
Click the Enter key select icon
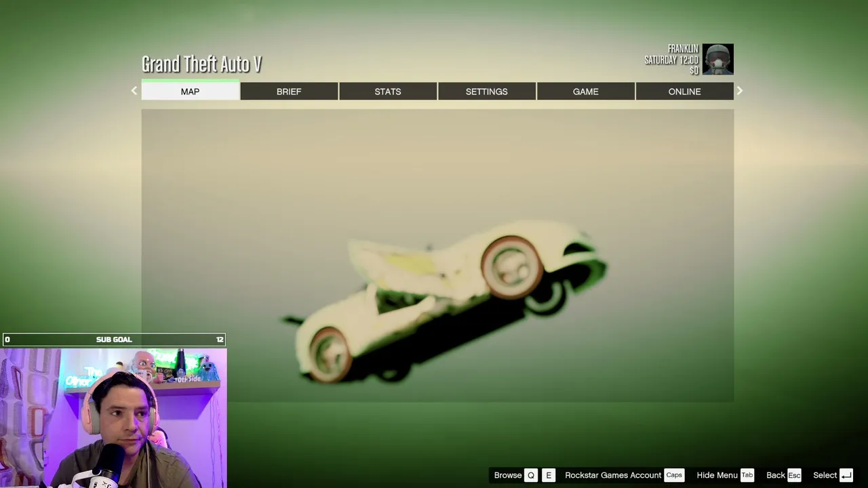846,475
